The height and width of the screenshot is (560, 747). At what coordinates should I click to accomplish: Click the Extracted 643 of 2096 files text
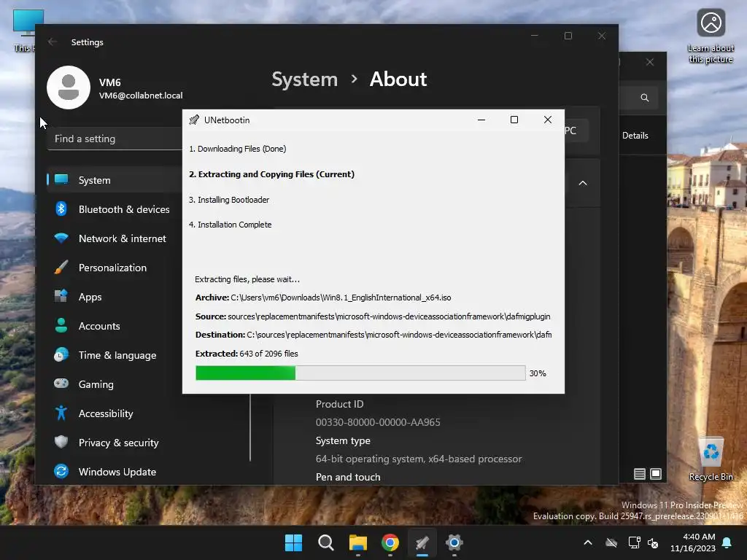coord(247,354)
